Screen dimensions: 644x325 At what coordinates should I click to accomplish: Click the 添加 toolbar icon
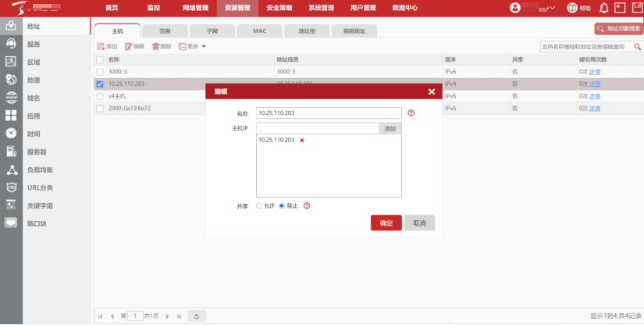tap(101, 46)
